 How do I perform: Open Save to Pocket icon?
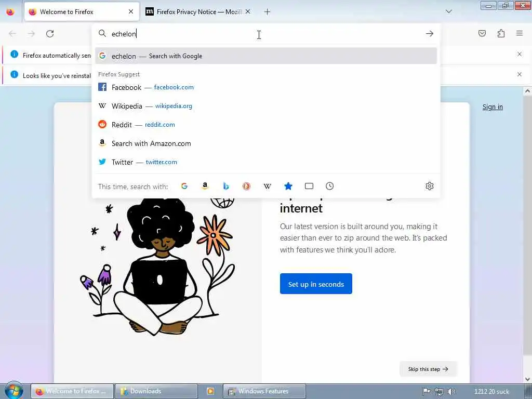(x=482, y=33)
